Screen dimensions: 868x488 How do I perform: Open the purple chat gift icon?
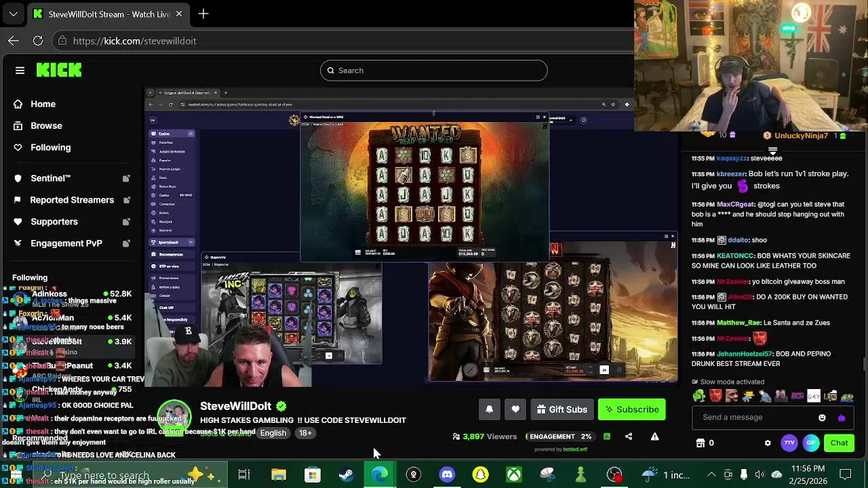(842, 418)
